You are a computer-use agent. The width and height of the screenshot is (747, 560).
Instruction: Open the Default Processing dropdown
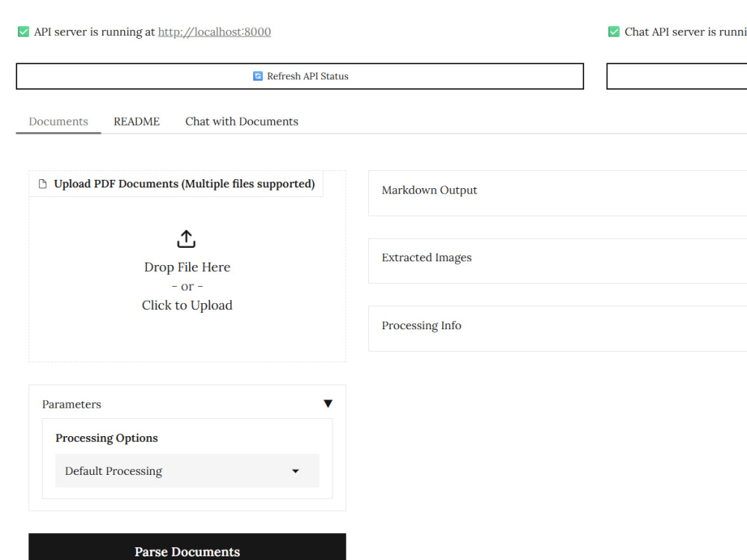coord(187,471)
